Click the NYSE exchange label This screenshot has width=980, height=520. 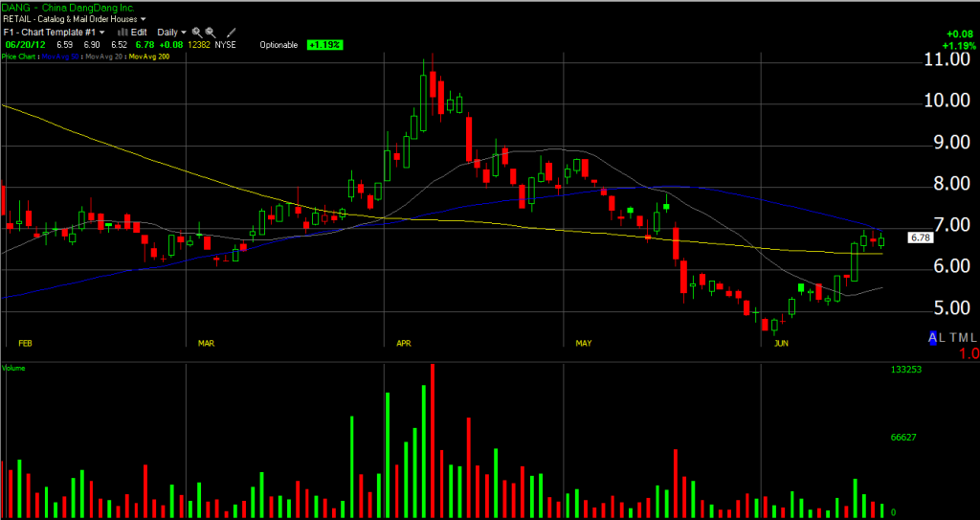[x=226, y=45]
